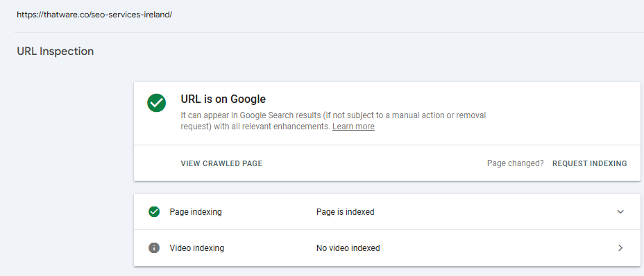Screen dimensions: 644x276
Task: Select the 'Page is indexed' status text
Action: tap(345, 212)
